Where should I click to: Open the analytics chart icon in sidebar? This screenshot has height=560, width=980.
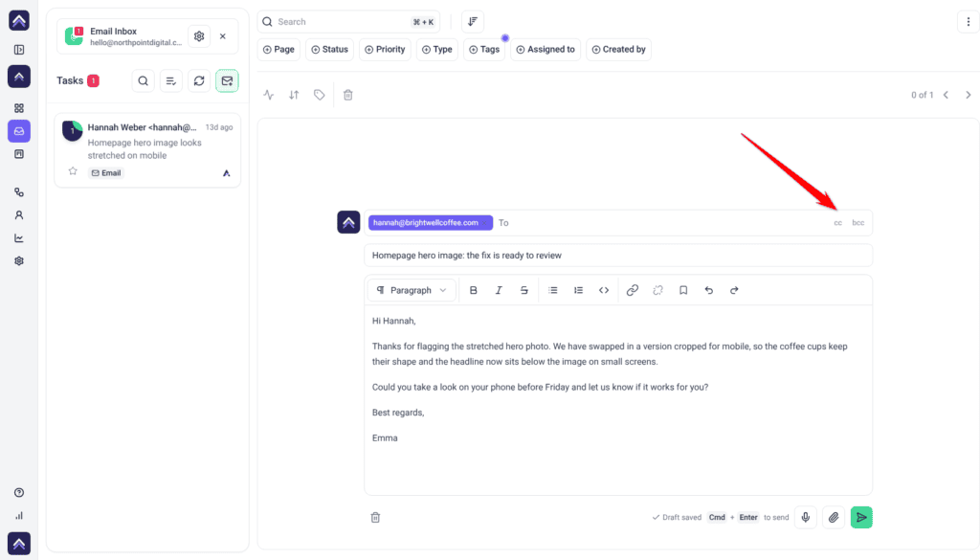[19, 238]
